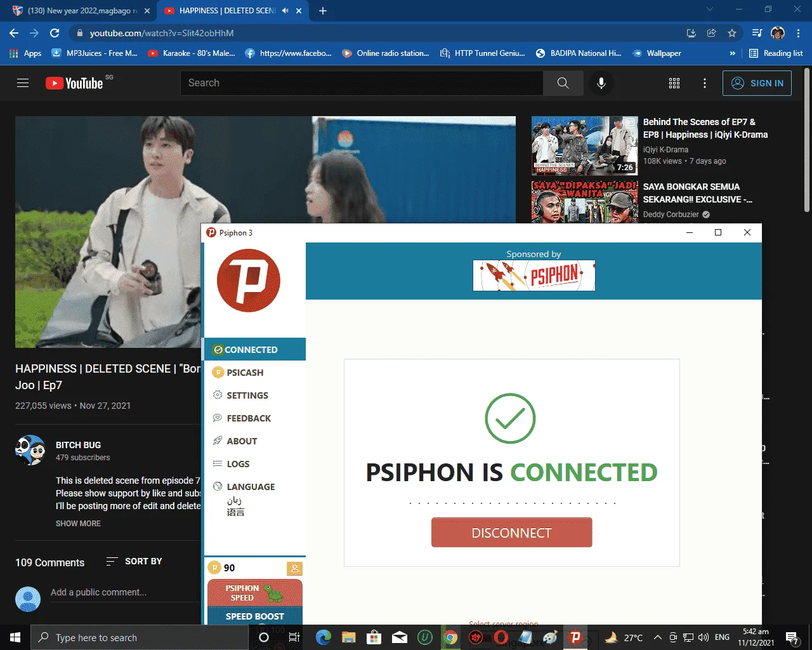Open the MP3Juices bookmark
Screen dimensions: 812x650
(95, 53)
